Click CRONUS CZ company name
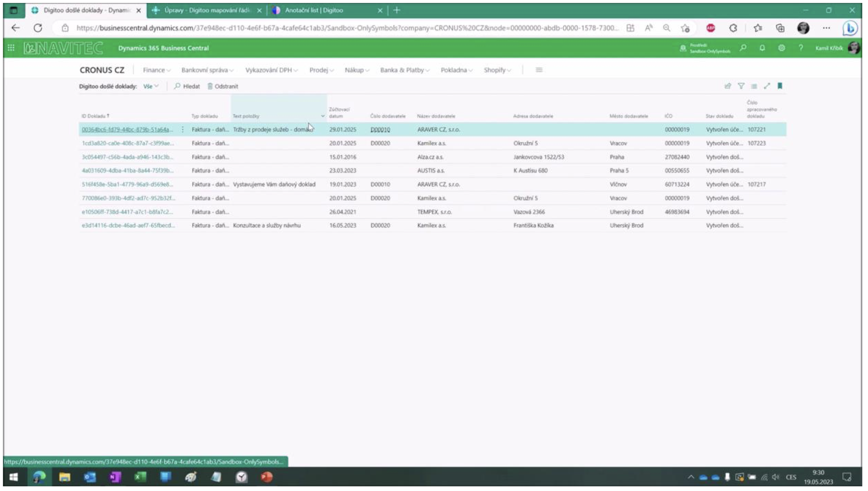Viewport: 868px width, 491px height. pyautogui.click(x=102, y=70)
